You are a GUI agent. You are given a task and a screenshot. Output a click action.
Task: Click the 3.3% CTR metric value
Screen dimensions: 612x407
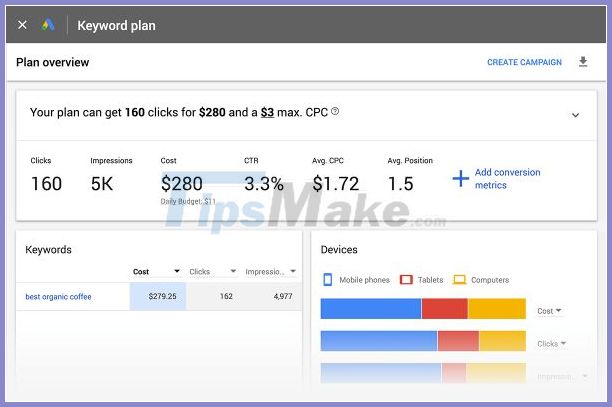(264, 184)
